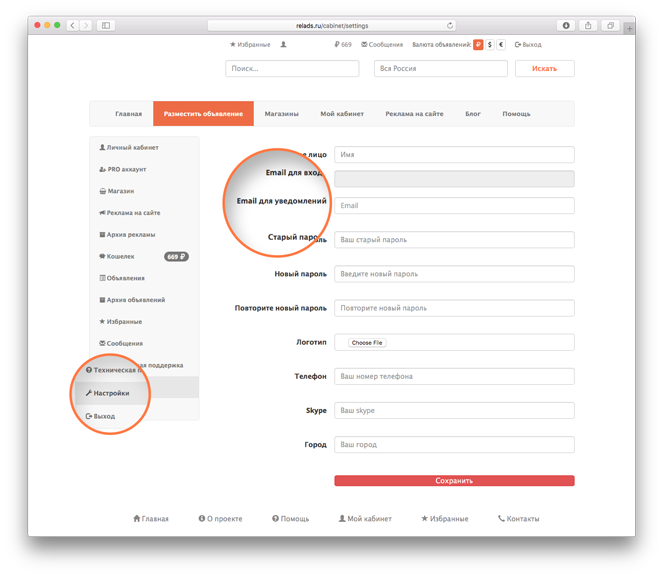663x576 pixels.
Task: Open the Мой кабинет tab
Action: (342, 114)
